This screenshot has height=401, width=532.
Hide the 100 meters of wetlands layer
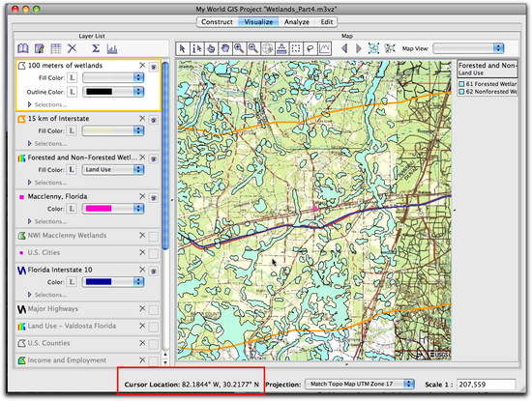pos(154,67)
